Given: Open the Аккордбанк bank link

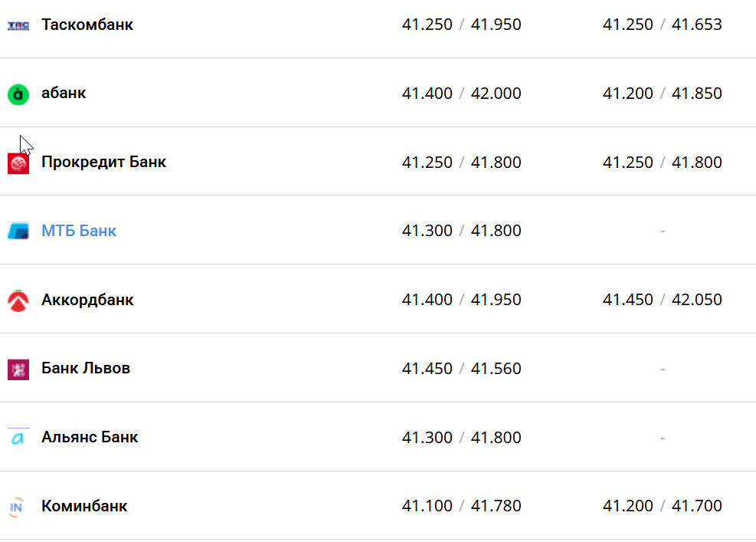Looking at the screenshot, I should [87, 300].
